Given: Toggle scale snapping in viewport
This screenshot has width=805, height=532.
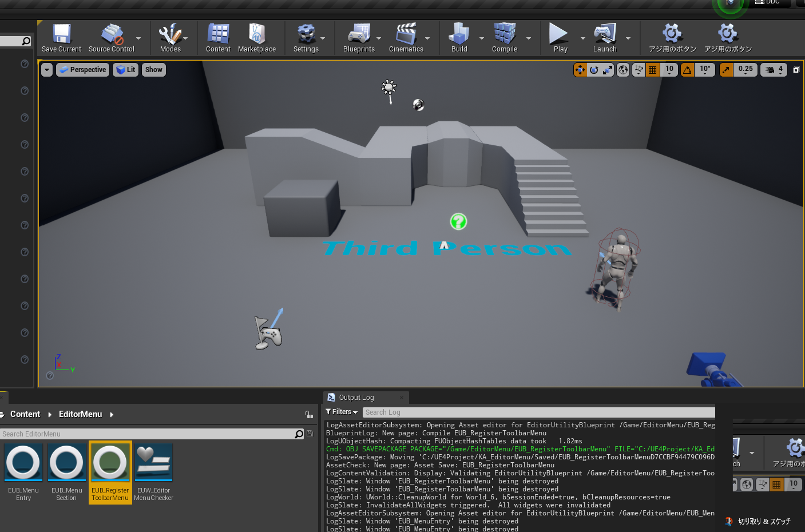Looking at the screenshot, I should (x=727, y=70).
